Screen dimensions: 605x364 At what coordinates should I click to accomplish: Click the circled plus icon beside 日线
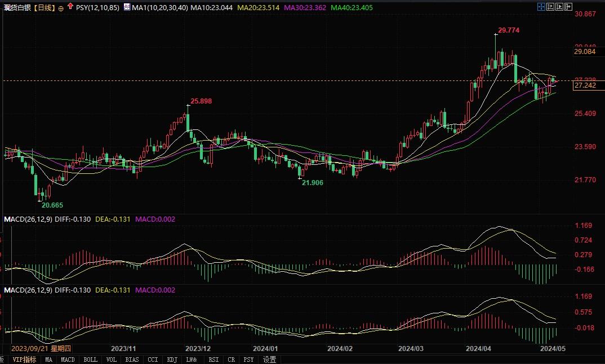61,9
